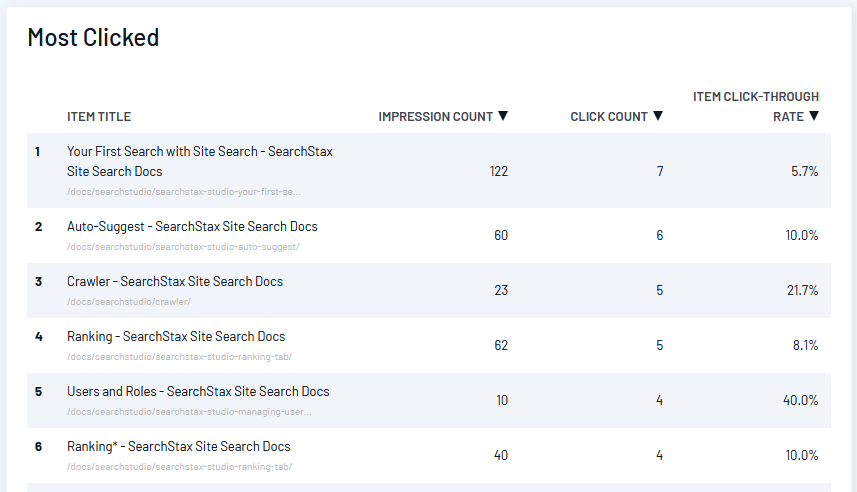
Task: Select impression count 10 for Users and Roles
Action: tap(502, 400)
